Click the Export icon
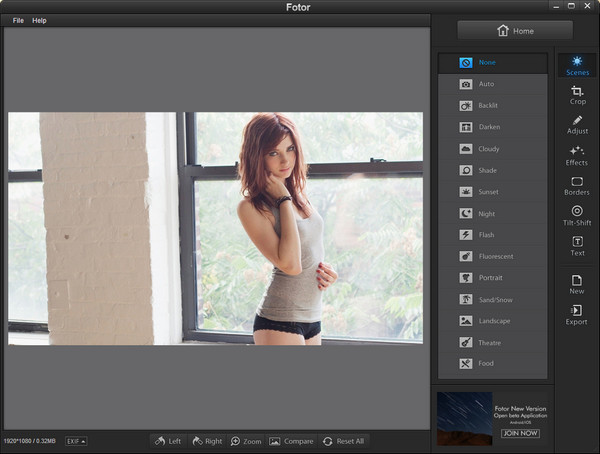This screenshot has height=454, width=600. (x=577, y=315)
